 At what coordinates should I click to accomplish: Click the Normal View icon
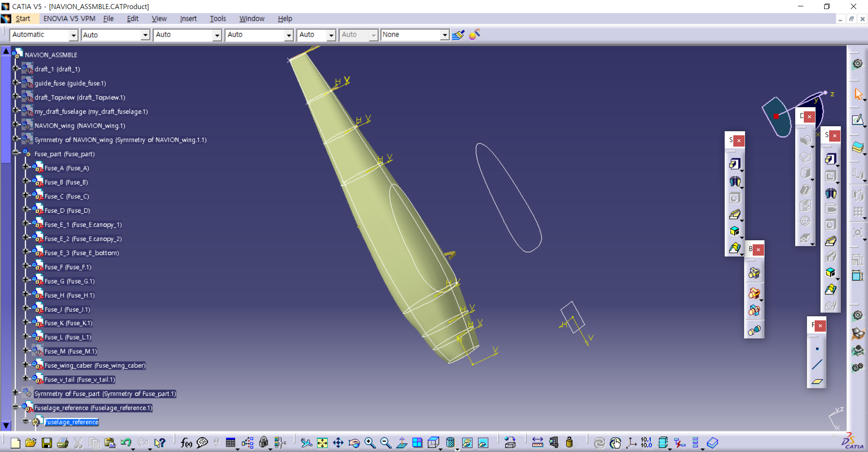pos(401,443)
